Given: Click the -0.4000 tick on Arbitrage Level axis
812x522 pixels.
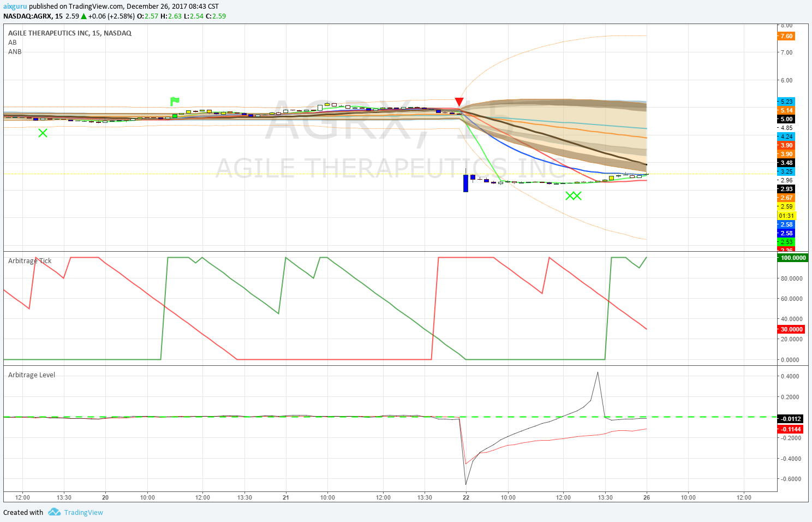Looking at the screenshot, I should click(x=790, y=459).
